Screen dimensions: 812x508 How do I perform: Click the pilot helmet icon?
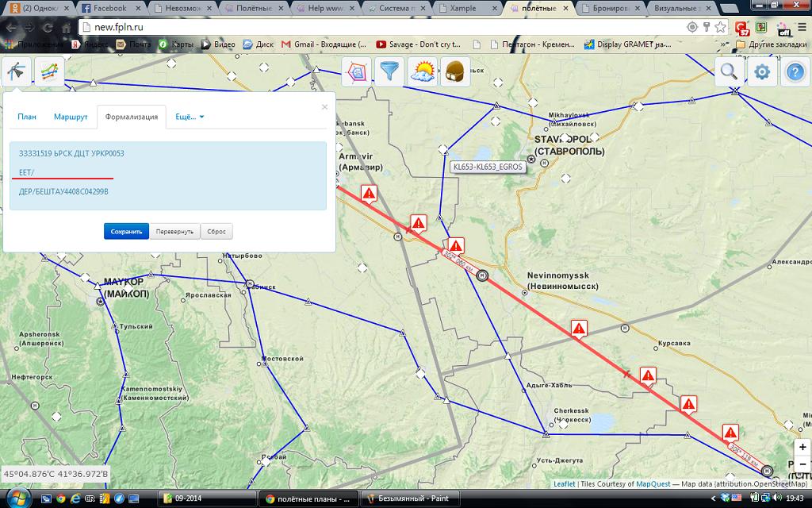click(x=455, y=72)
